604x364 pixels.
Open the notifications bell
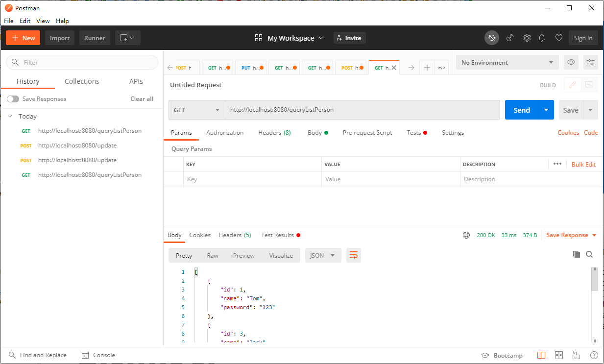[542, 38]
